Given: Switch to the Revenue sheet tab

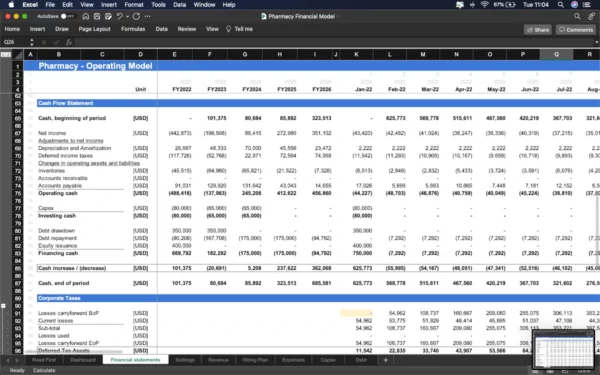Looking at the screenshot, I should (218, 360).
